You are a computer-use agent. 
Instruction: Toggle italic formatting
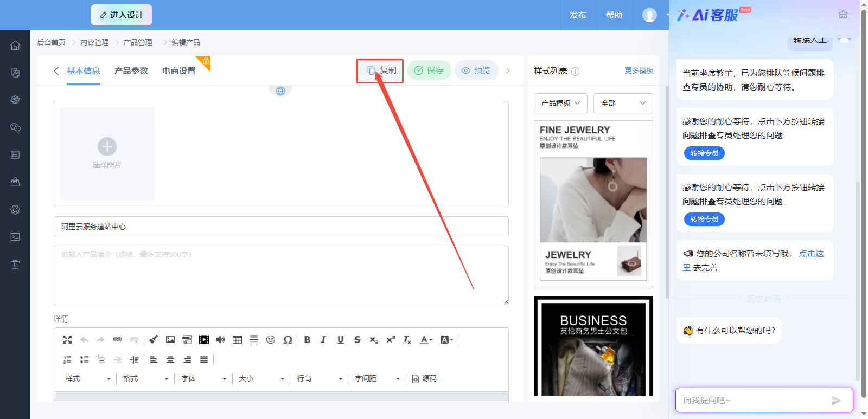323,340
